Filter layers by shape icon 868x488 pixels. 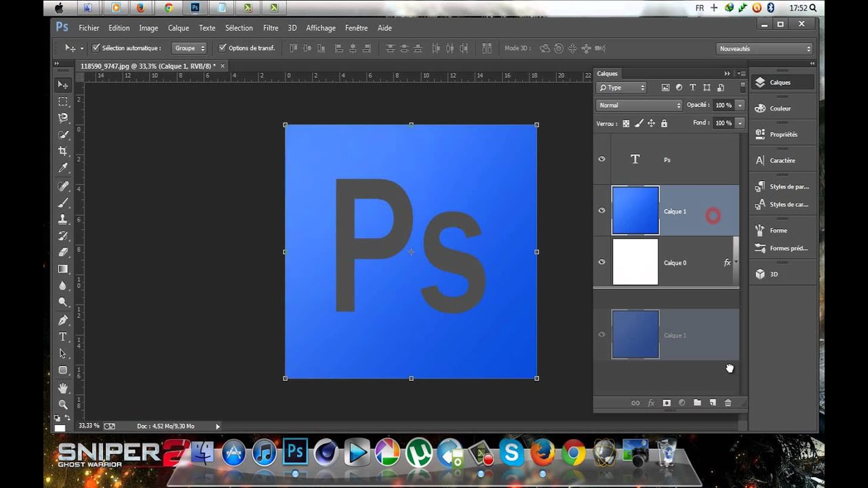coord(707,87)
